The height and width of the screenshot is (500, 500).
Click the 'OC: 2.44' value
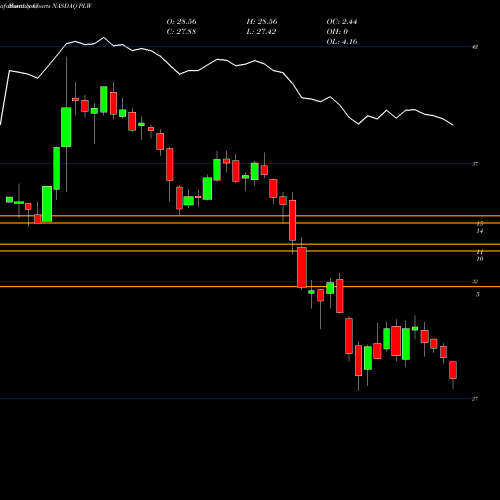342,22
